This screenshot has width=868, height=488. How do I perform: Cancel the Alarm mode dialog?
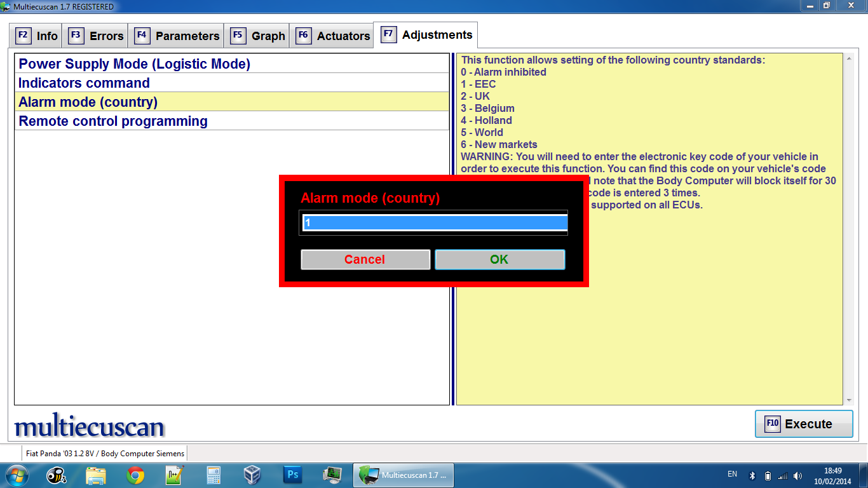(365, 259)
